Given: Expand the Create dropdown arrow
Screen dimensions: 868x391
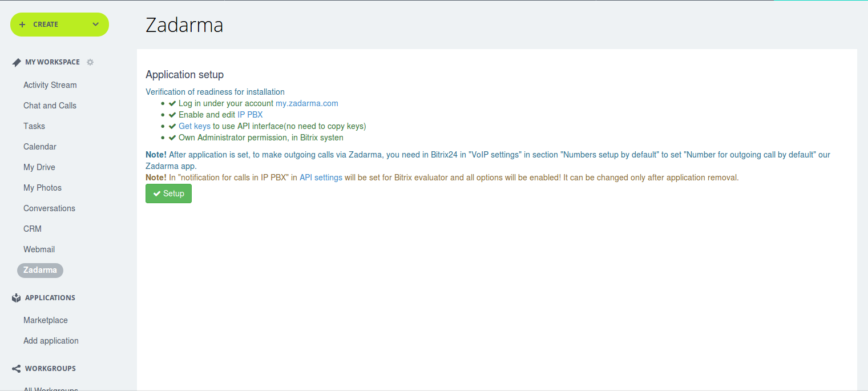Looking at the screenshot, I should point(95,25).
